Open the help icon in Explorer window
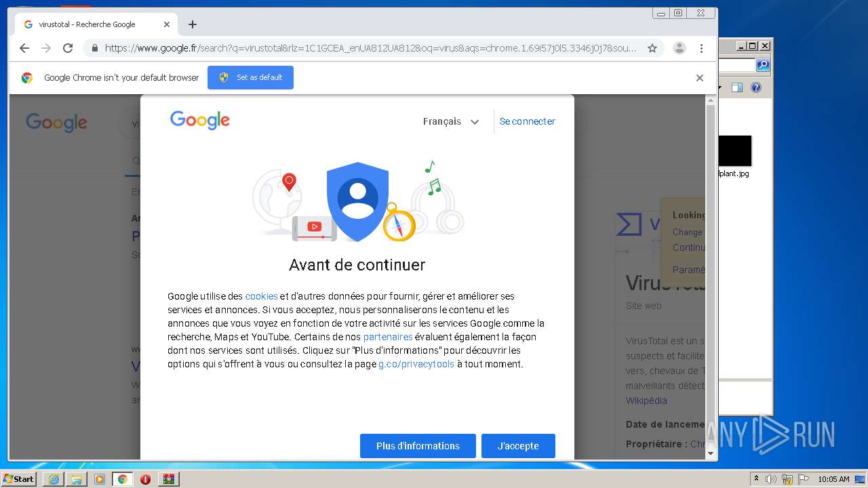868x488 pixels. (x=756, y=87)
